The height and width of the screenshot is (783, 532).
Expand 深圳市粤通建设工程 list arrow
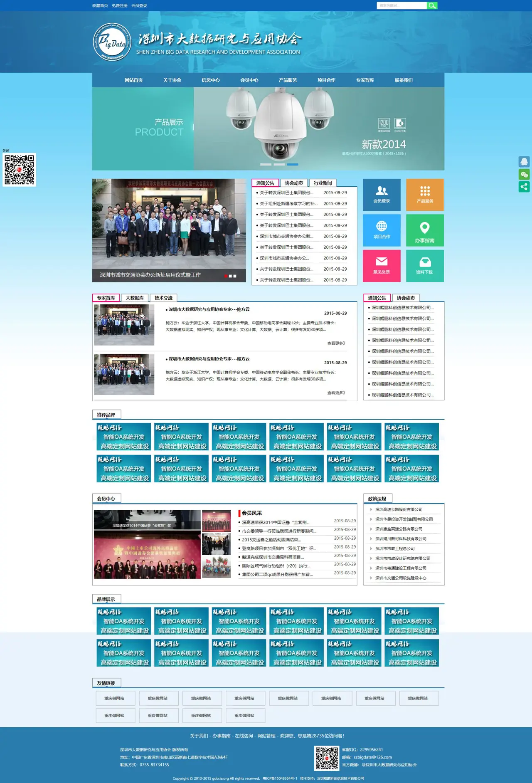tap(371, 568)
